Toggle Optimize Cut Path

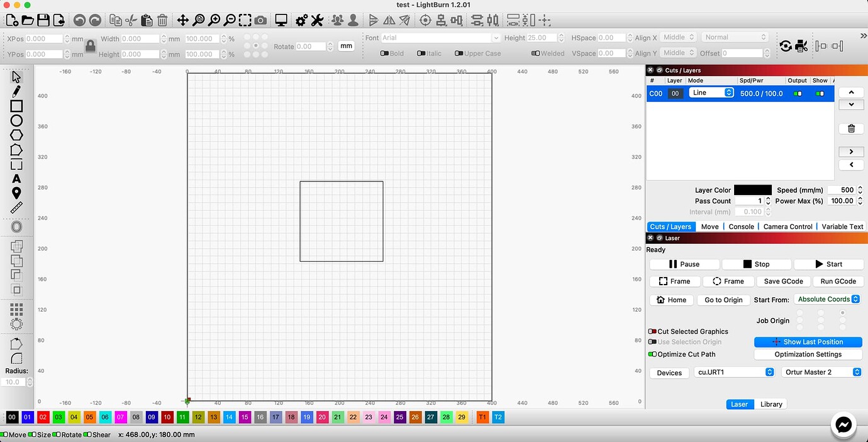click(x=652, y=354)
